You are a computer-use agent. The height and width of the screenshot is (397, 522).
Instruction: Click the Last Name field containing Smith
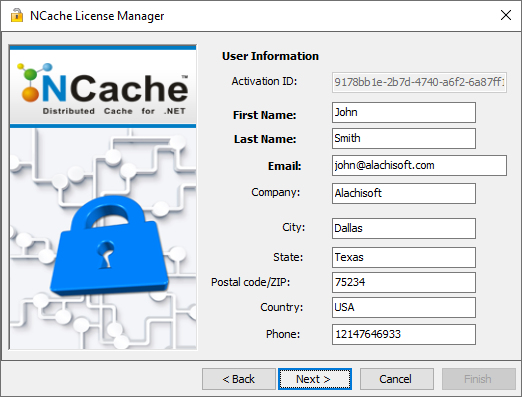pos(404,139)
